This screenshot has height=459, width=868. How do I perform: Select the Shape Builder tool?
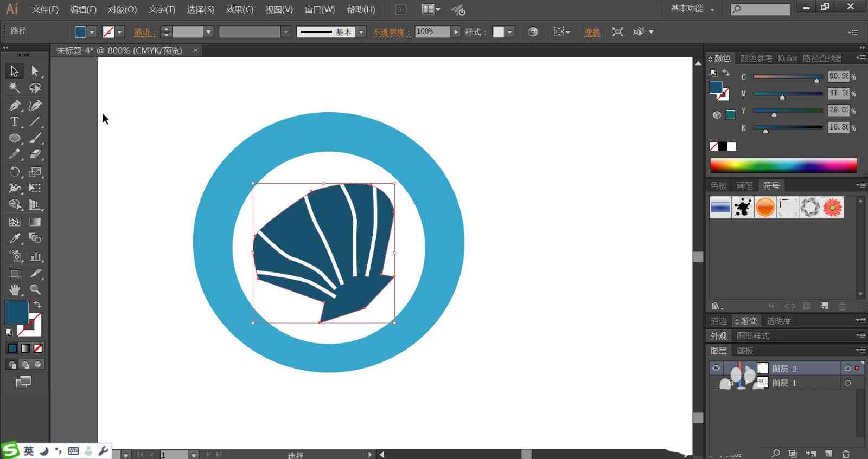[x=14, y=205]
